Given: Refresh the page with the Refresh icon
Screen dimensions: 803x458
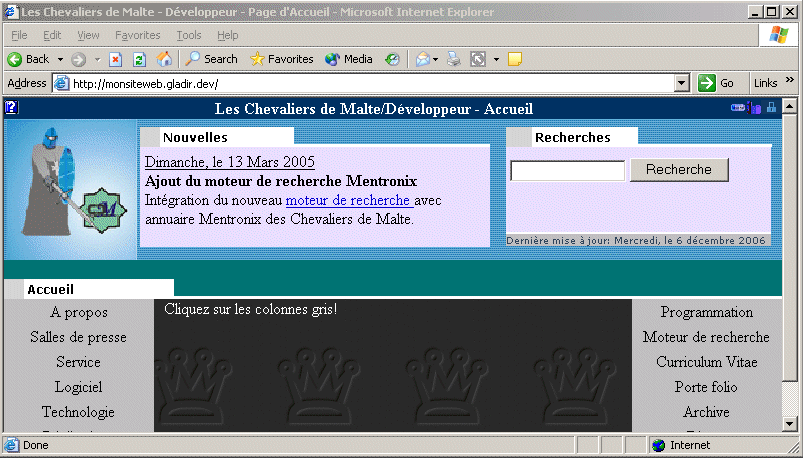Looking at the screenshot, I should [140, 59].
